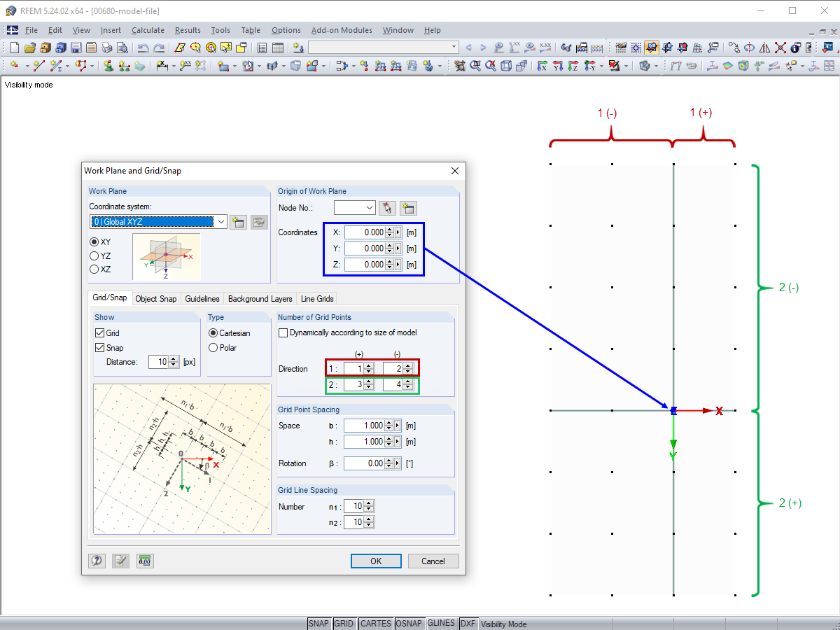Select the dimension tool

[162, 66]
